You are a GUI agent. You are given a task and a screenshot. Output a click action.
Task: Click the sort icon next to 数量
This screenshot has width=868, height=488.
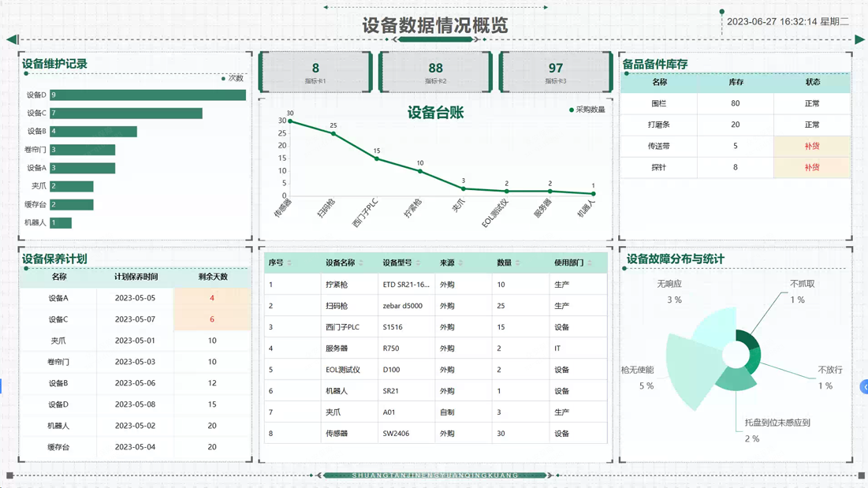pyautogui.click(x=517, y=263)
